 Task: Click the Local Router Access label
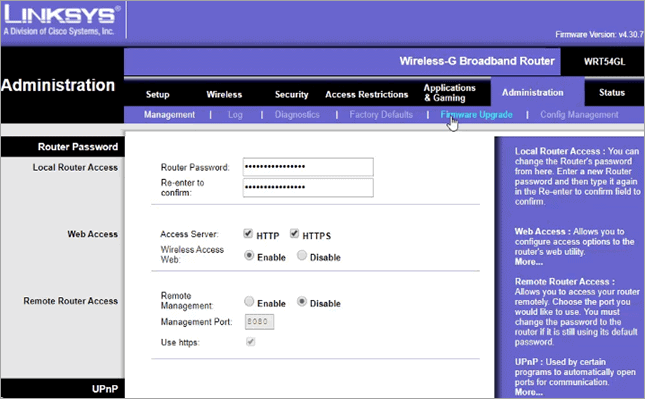click(75, 167)
